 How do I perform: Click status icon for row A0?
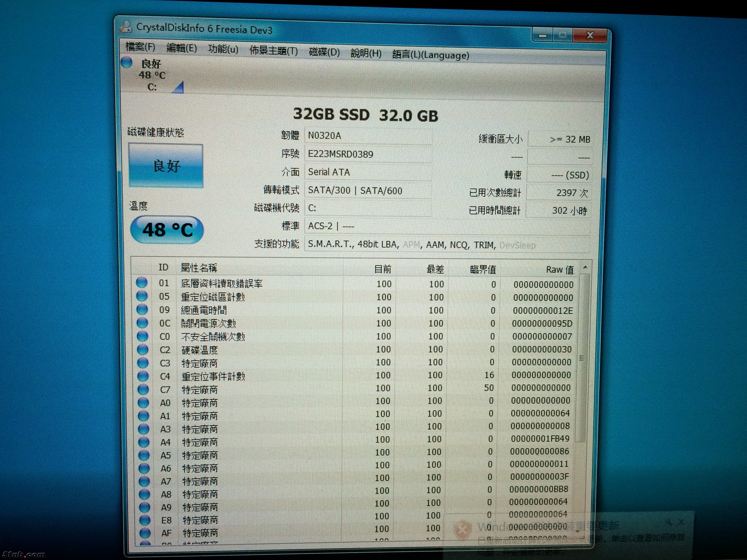click(x=143, y=403)
